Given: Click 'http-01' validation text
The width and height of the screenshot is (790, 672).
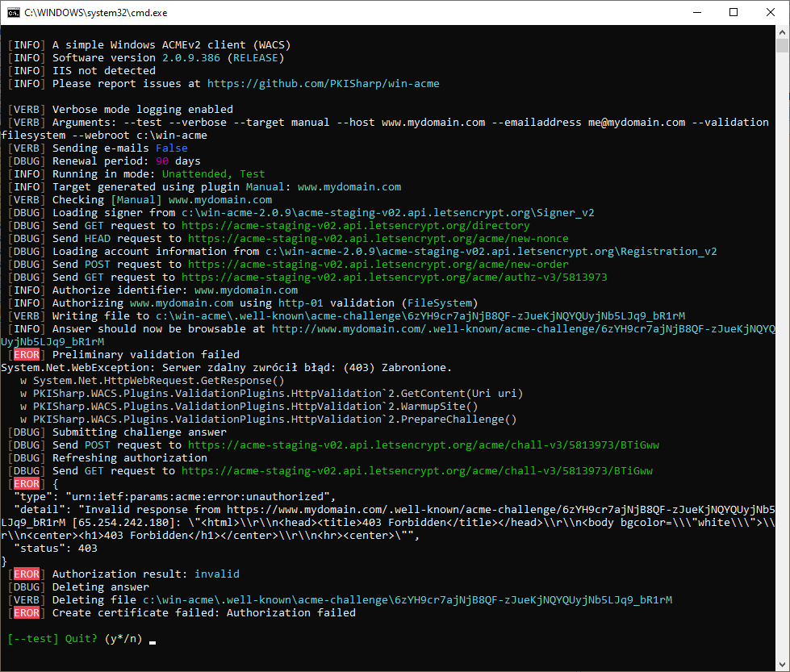Looking at the screenshot, I should [x=301, y=303].
